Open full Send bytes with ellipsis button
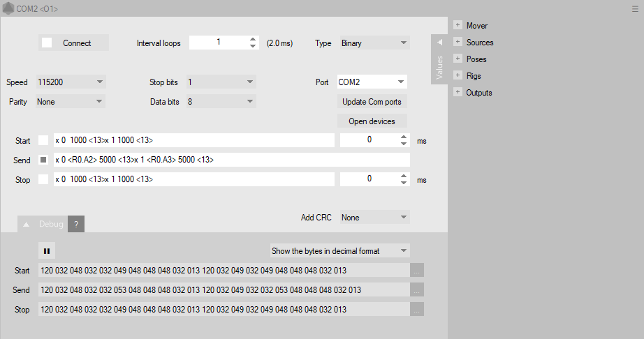644x339 pixels. click(417, 289)
